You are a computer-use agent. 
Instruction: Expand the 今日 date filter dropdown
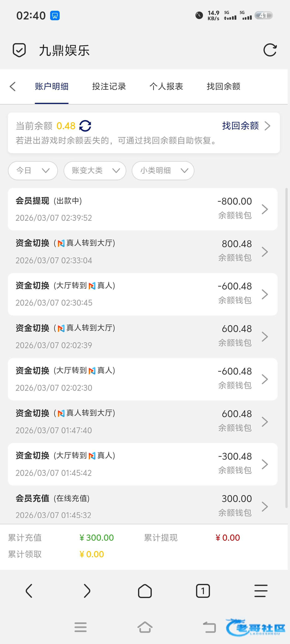click(x=33, y=170)
